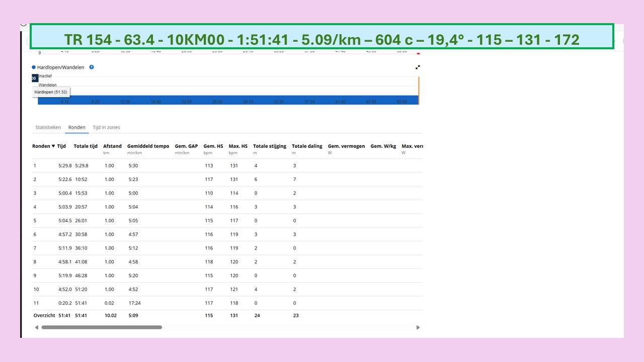Image resolution: width=644 pixels, height=362 pixels.
Task: Click lap time 4:52.0
Action: click(65, 289)
